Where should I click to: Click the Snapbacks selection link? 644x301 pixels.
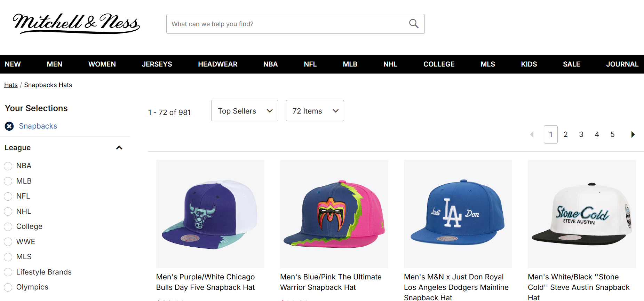[38, 126]
